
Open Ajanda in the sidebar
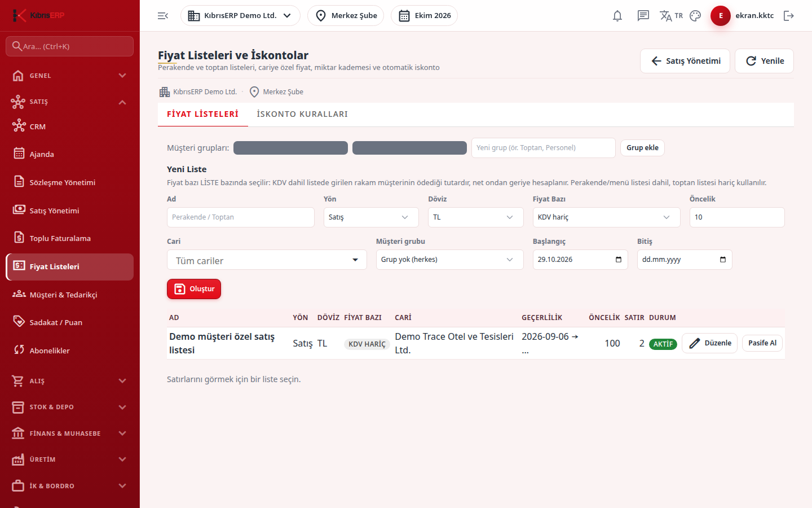coord(70,154)
